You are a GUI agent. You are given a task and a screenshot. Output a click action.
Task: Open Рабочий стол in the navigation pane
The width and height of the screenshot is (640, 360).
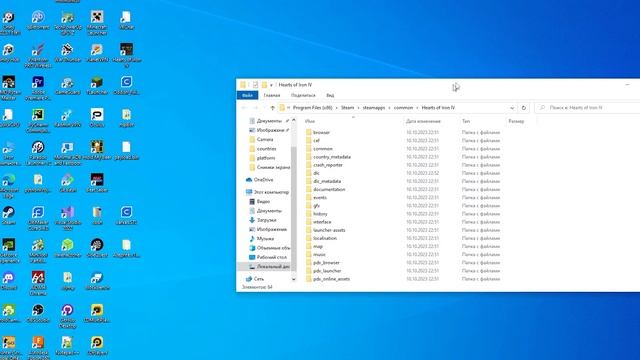268,257
